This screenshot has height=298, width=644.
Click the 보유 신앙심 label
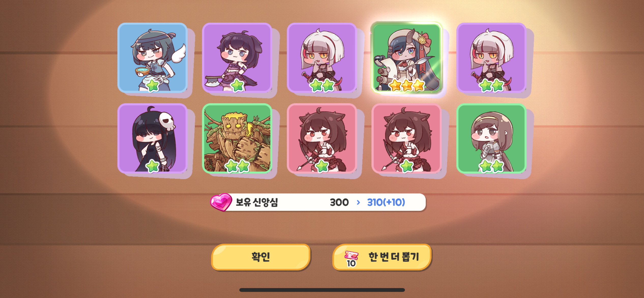257,202
